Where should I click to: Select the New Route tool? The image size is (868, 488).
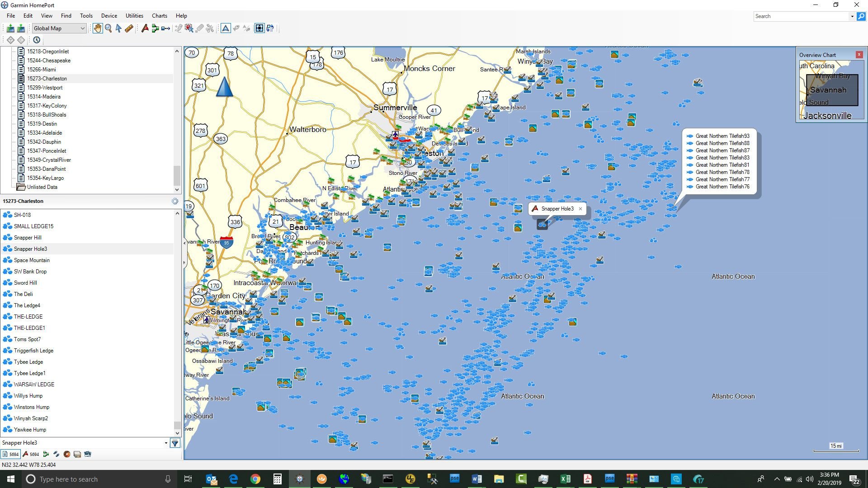[155, 28]
